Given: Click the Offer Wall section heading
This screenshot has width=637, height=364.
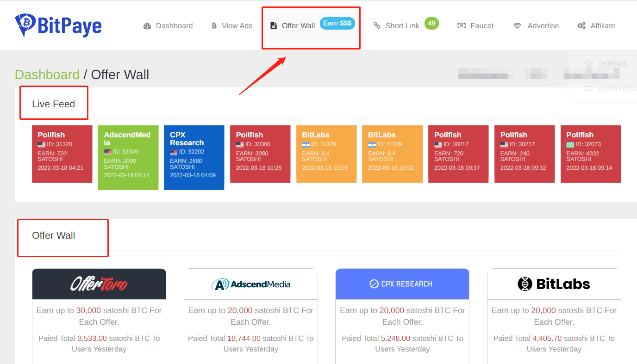Looking at the screenshot, I should tap(54, 235).
